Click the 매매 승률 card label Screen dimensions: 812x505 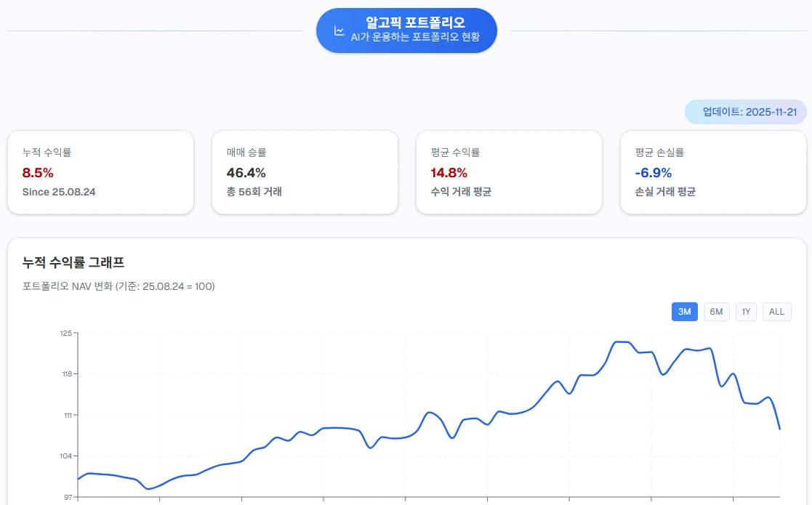pyautogui.click(x=246, y=153)
